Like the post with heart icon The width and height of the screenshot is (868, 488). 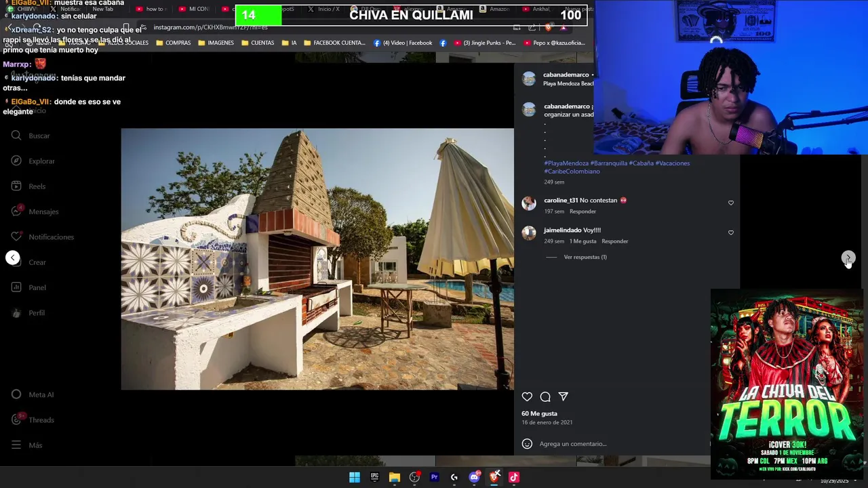coord(527,396)
